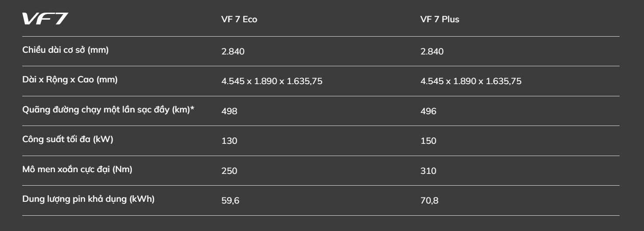The image size is (644, 231).
Task: Click the torque value 250
Action: [x=229, y=171]
